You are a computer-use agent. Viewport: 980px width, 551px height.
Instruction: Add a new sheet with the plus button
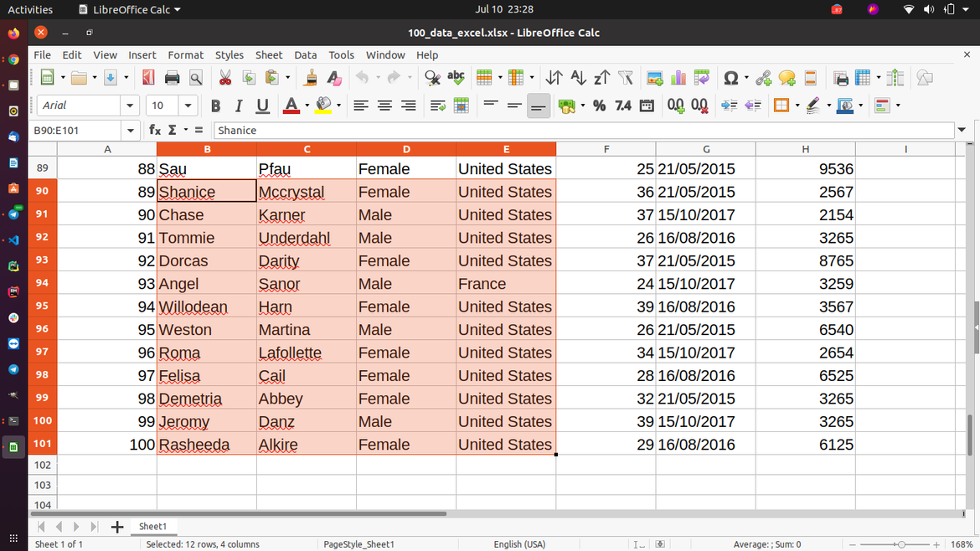tap(116, 526)
